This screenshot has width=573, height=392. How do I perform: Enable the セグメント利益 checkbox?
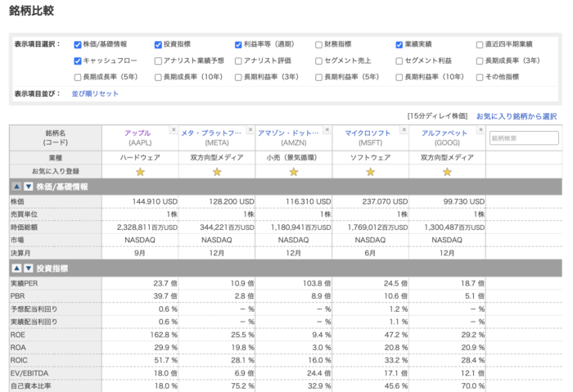point(399,61)
